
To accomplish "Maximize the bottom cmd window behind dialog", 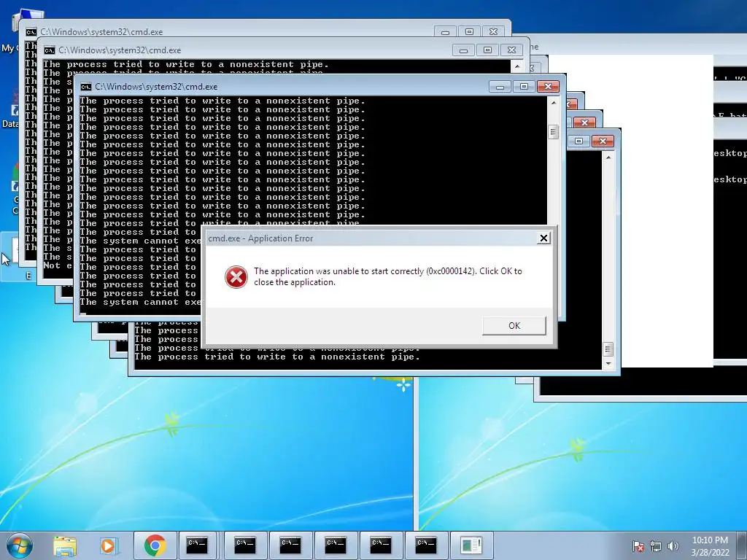I will (x=578, y=141).
